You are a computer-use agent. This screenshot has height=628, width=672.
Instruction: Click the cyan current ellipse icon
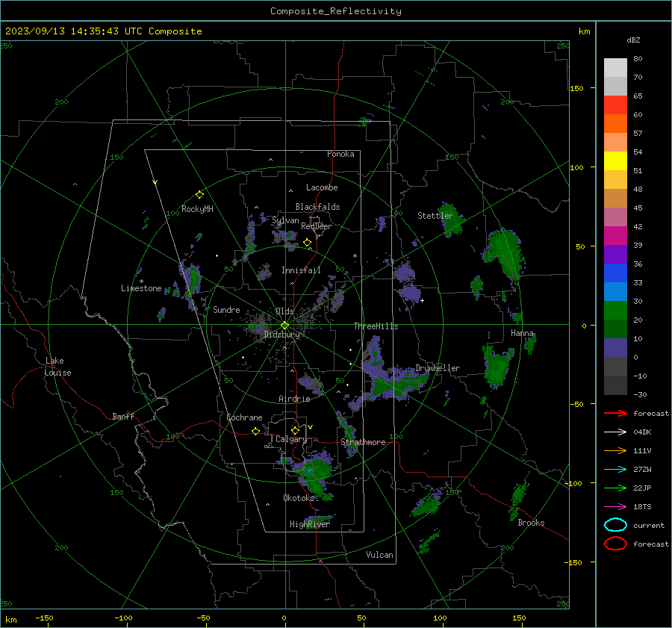[x=615, y=525]
